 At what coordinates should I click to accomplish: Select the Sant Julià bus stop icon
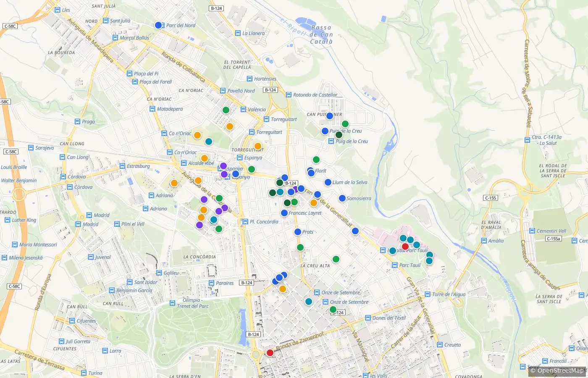pos(105,21)
